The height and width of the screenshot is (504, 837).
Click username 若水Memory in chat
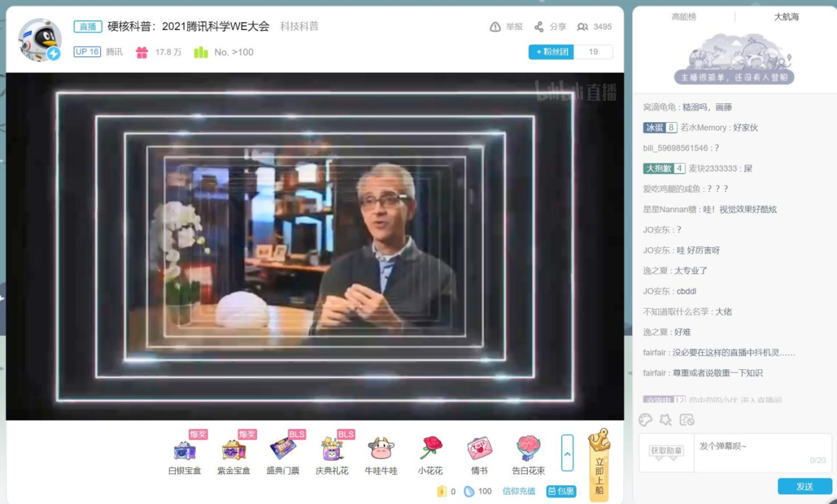point(704,127)
